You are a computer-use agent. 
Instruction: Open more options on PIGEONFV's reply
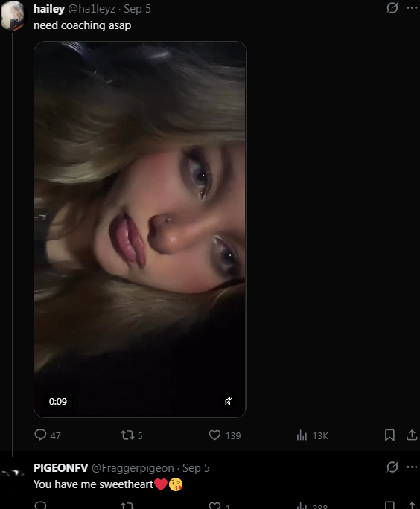[412, 467]
